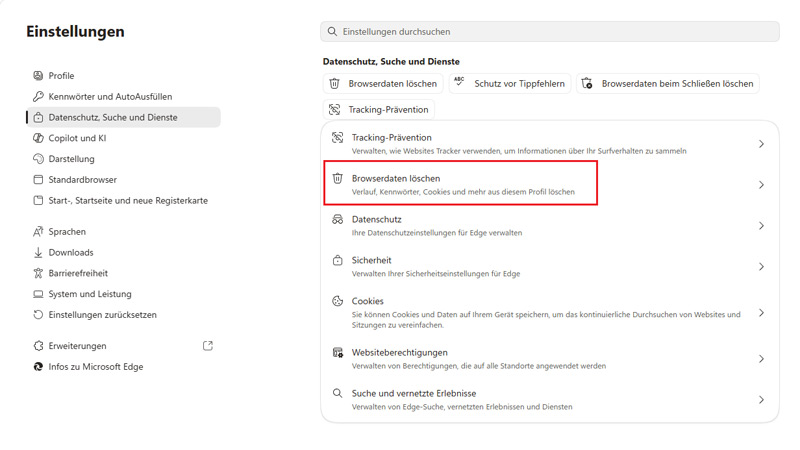Expand the Datenschutz row chevron

coord(761,226)
